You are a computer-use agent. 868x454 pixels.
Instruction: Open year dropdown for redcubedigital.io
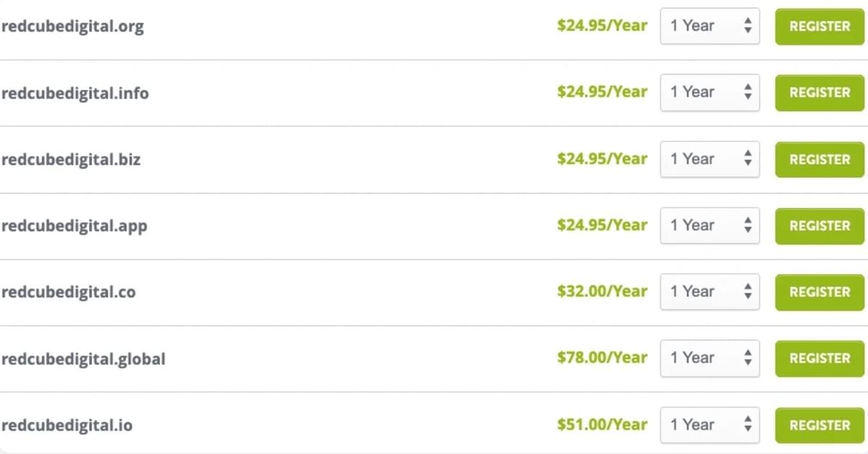[x=710, y=425]
